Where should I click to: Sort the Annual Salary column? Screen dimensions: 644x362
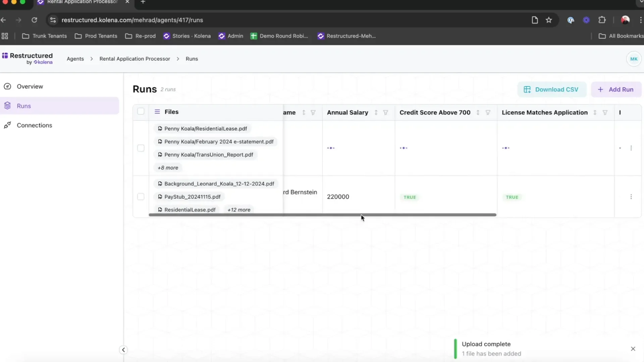point(376,113)
